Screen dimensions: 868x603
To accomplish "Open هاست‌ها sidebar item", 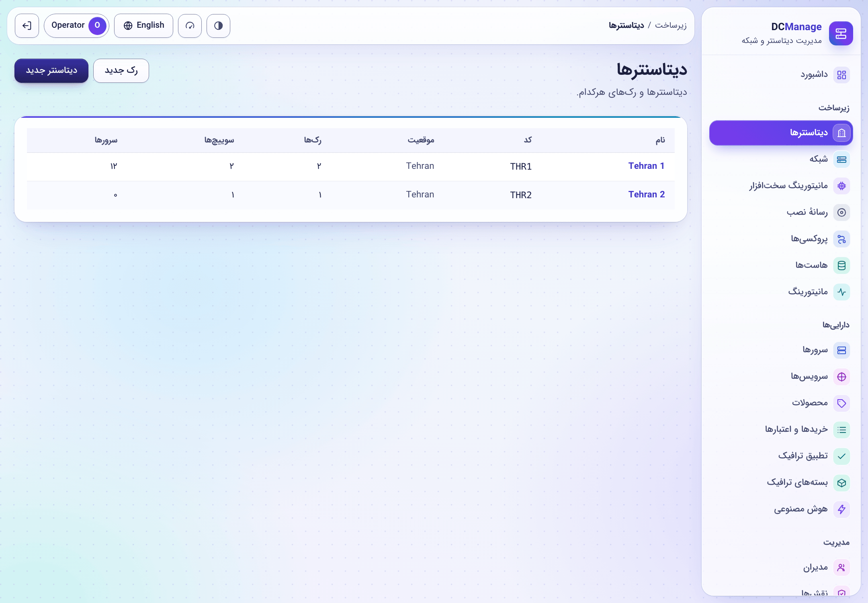I will [781, 265].
